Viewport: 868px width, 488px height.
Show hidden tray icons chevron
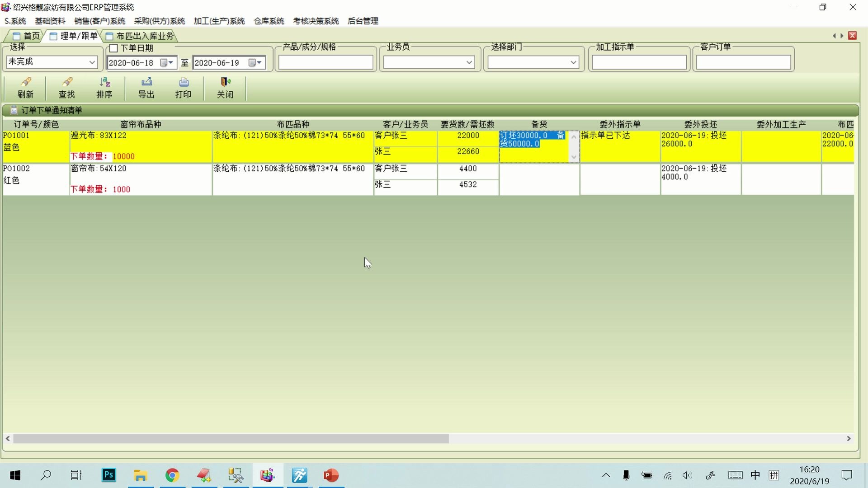[606, 475]
